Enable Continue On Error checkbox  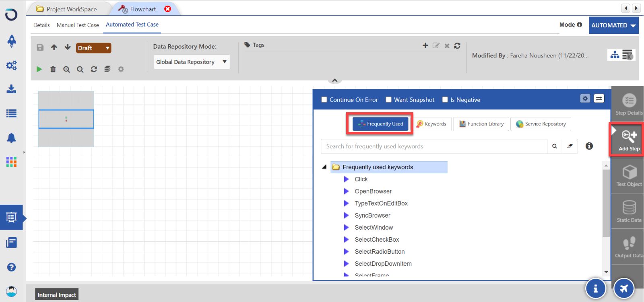point(324,100)
